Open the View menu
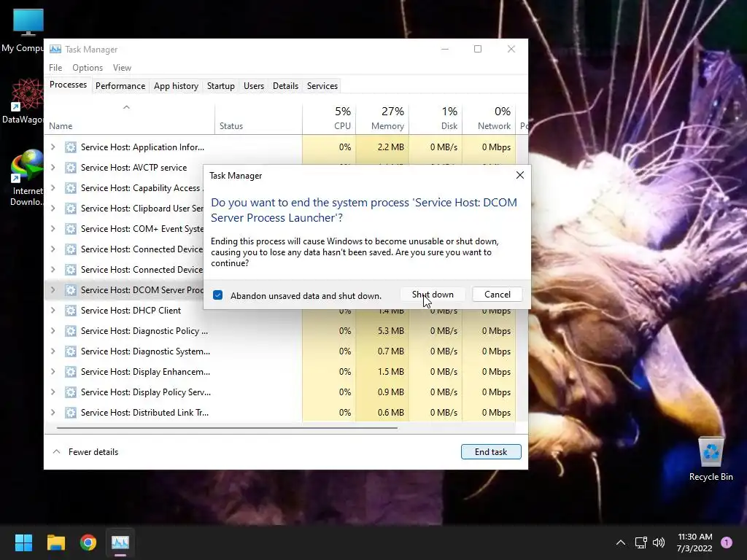 [x=122, y=68]
